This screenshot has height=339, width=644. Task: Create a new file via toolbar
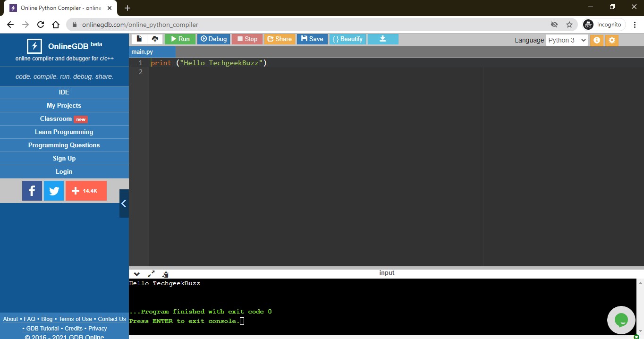click(139, 39)
